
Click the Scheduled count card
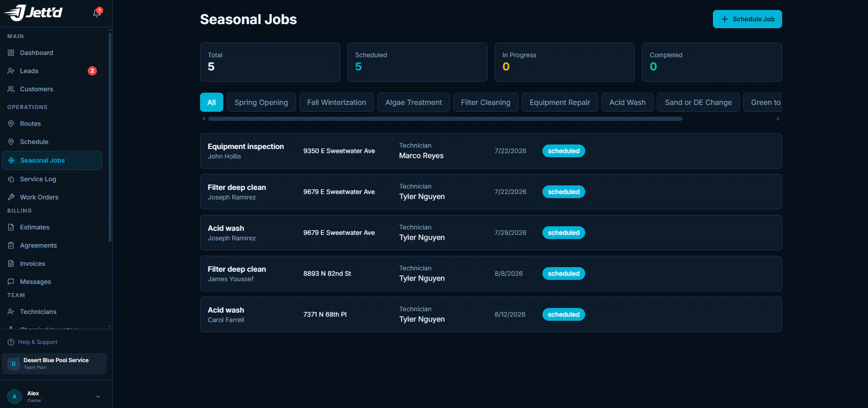[x=417, y=62]
